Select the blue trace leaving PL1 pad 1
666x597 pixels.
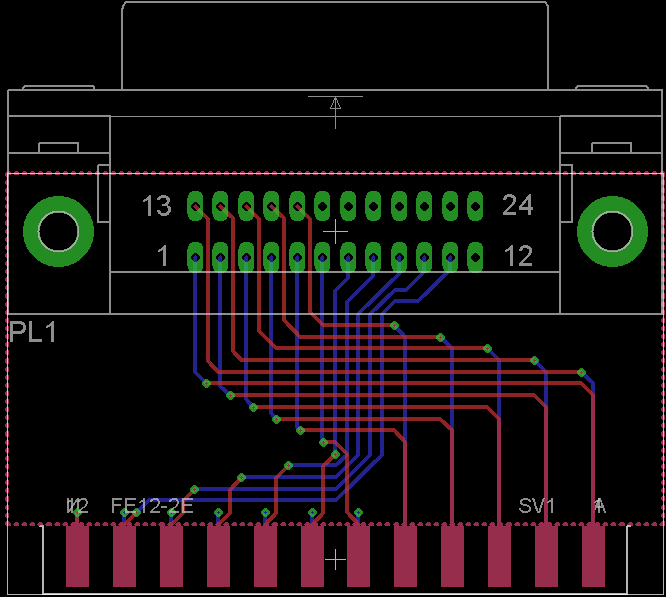point(195,323)
